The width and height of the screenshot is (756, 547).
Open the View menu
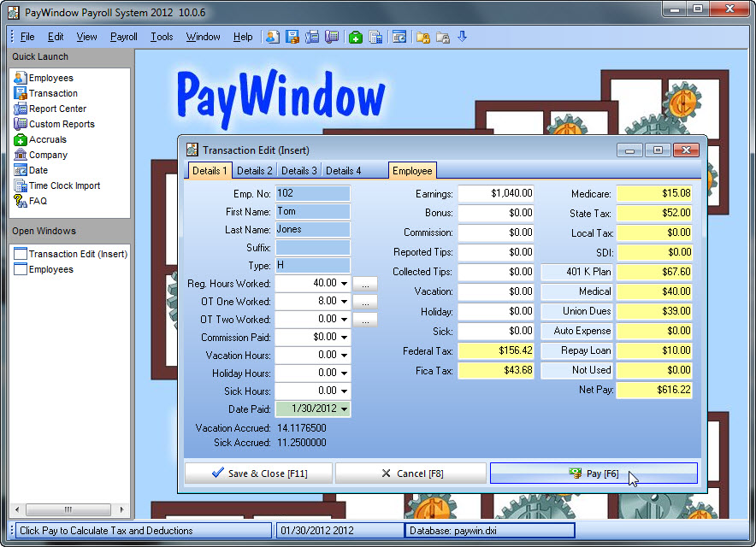(x=86, y=37)
